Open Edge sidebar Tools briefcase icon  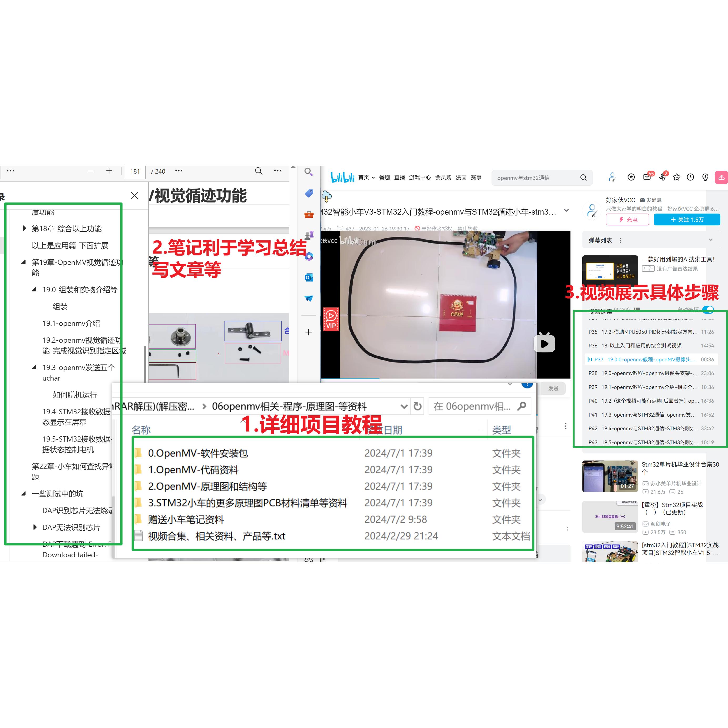pos(309,214)
